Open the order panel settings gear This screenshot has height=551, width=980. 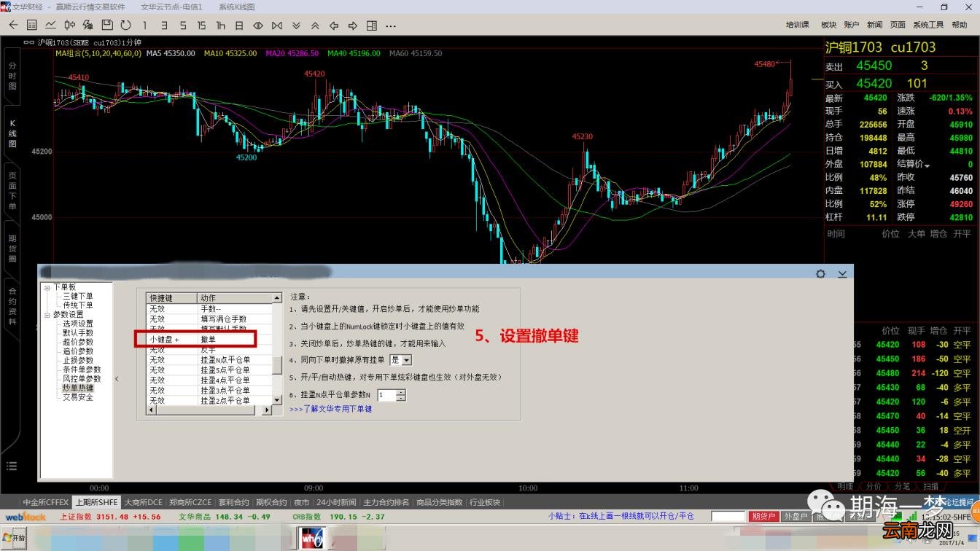tap(821, 273)
